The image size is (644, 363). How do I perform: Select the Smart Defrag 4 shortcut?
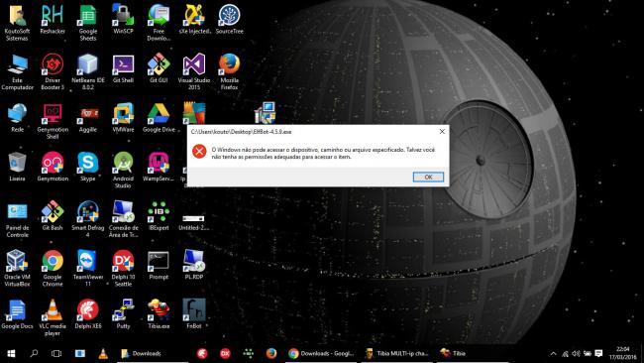pos(88,219)
